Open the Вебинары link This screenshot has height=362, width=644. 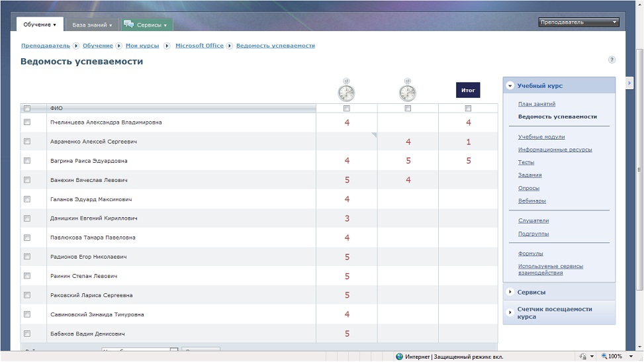click(532, 201)
